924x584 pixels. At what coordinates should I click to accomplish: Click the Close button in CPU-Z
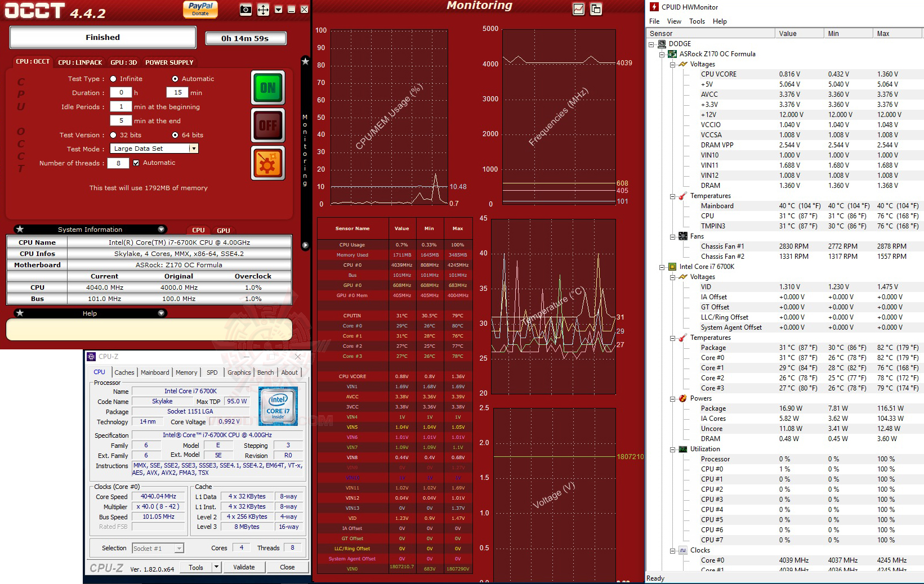tap(287, 567)
